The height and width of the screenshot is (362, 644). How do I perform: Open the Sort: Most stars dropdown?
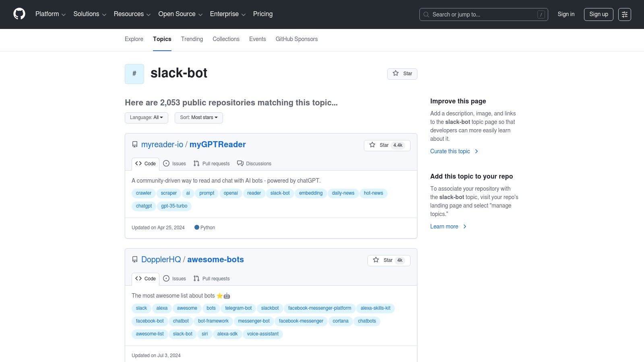pos(199,118)
